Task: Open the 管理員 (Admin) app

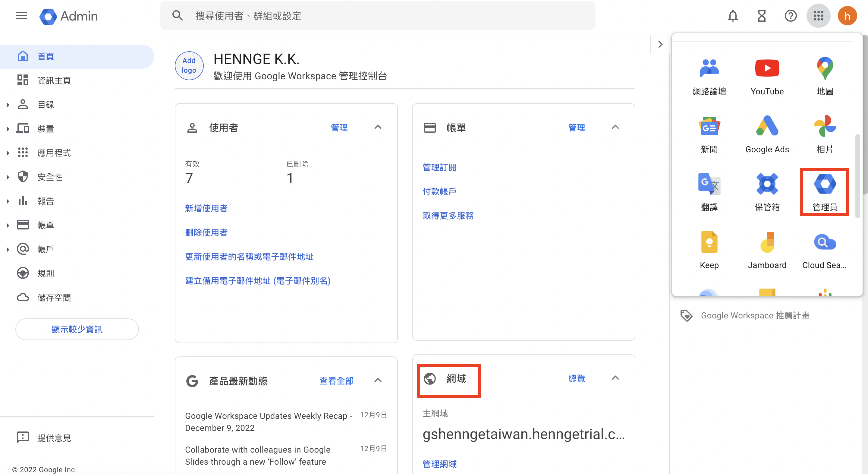Action: point(825,192)
